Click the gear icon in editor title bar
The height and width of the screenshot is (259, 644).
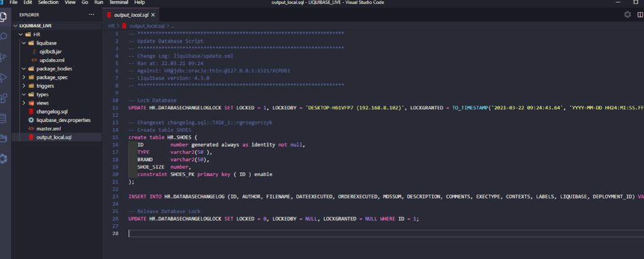tap(627, 14)
